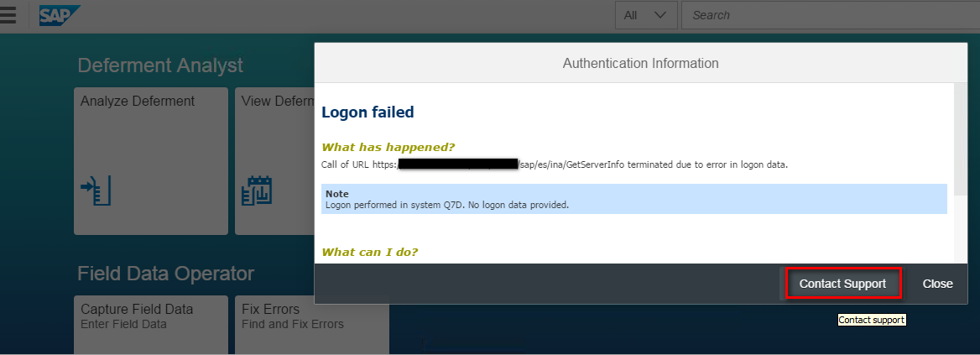Open the Capture Field Data tile
The image size is (980, 355).
[151, 325]
